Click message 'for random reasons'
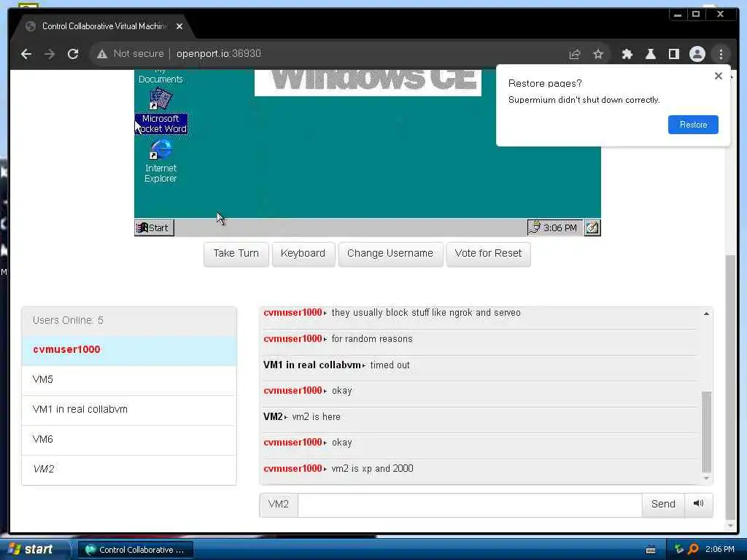This screenshot has width=747, height=560. 372,339
